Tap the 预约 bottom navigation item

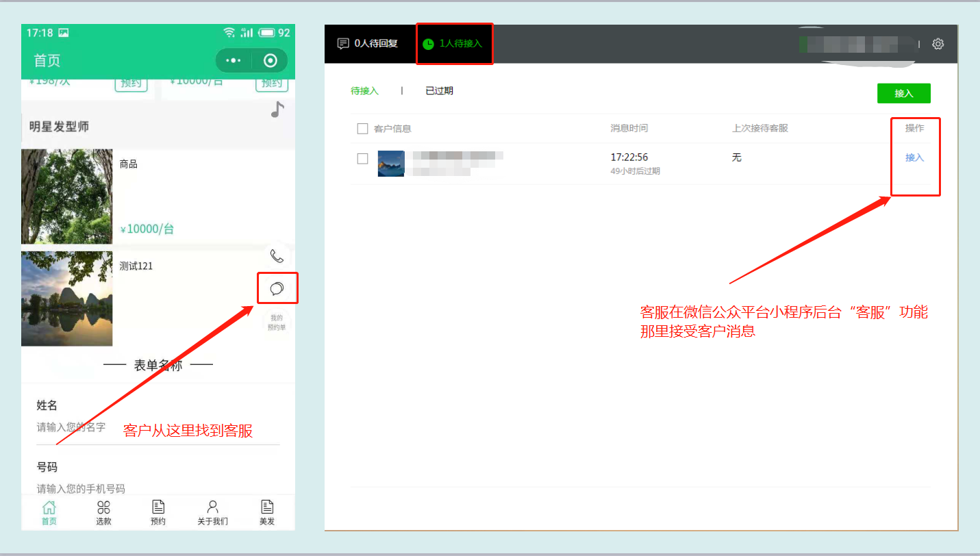tap(158, 512)
